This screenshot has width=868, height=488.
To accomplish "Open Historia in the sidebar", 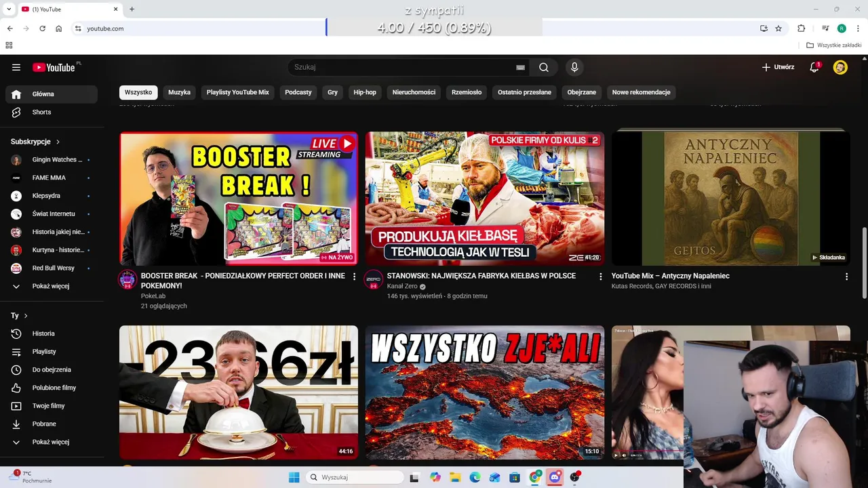I will click(x=52, y=333).
